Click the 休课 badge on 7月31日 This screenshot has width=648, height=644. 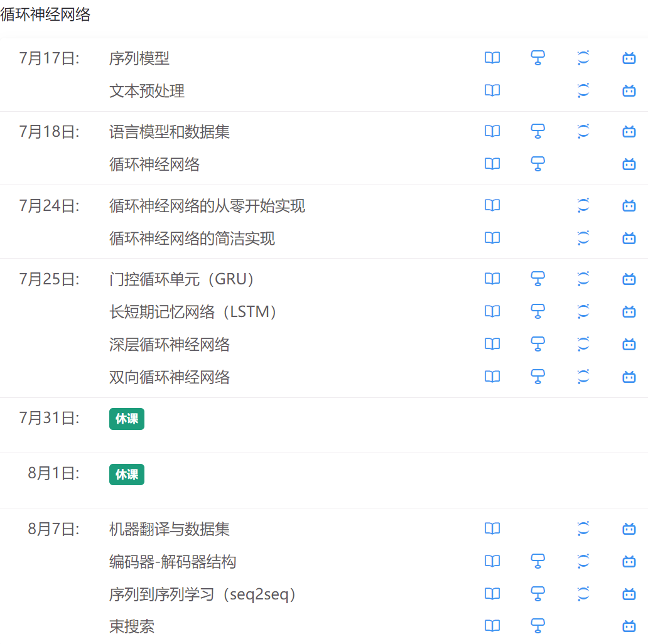pos(127,419)
